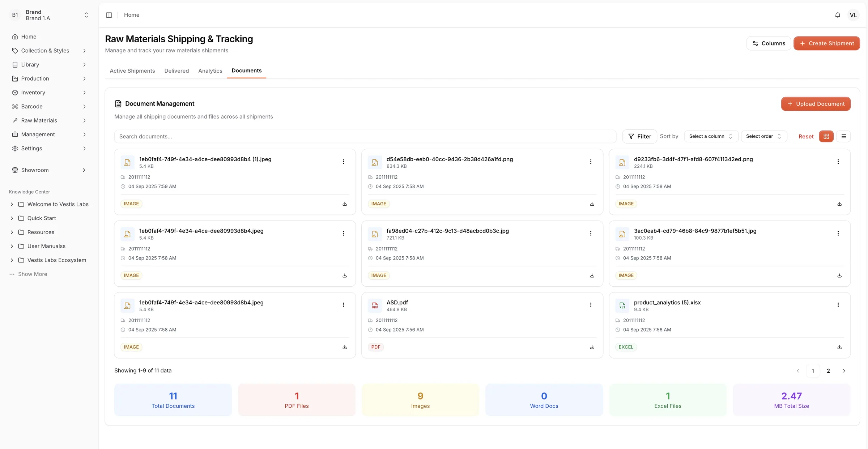Toggle the sidebar panel icon

[109, 15]
